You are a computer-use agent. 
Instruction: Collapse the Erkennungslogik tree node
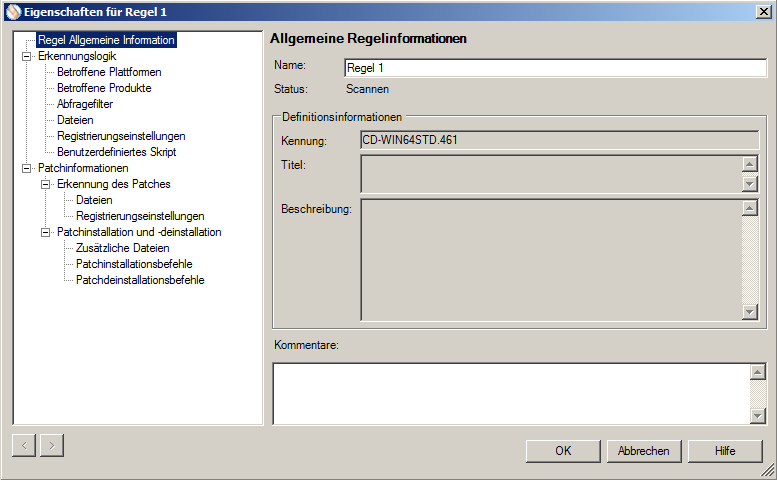(x=27, y=56)
